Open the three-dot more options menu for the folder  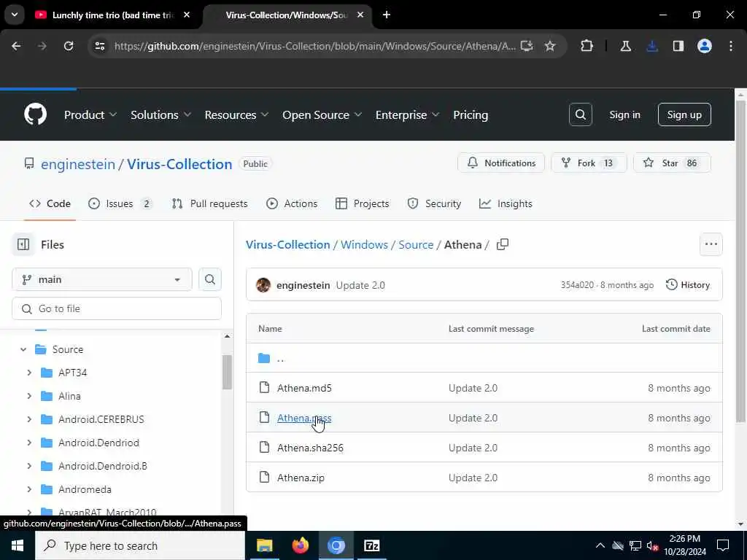[711, 244]
